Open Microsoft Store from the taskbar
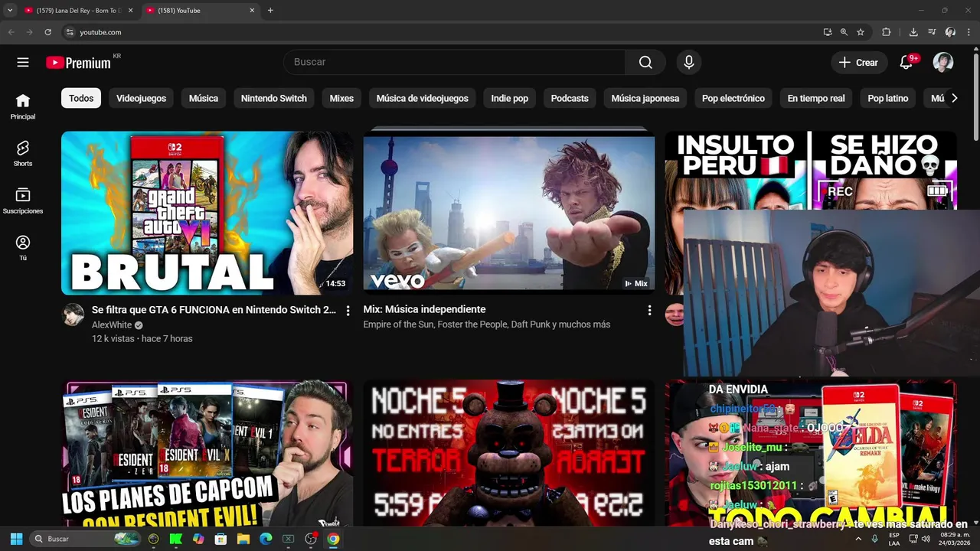980x551 pixels. coord(220,539)
